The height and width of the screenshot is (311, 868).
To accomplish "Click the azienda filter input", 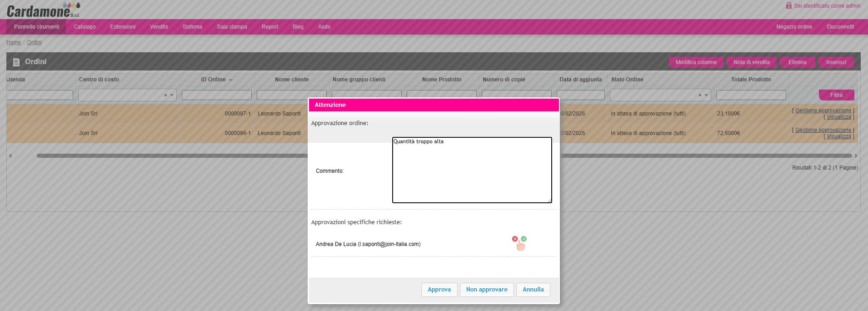I will click(40, 95).
